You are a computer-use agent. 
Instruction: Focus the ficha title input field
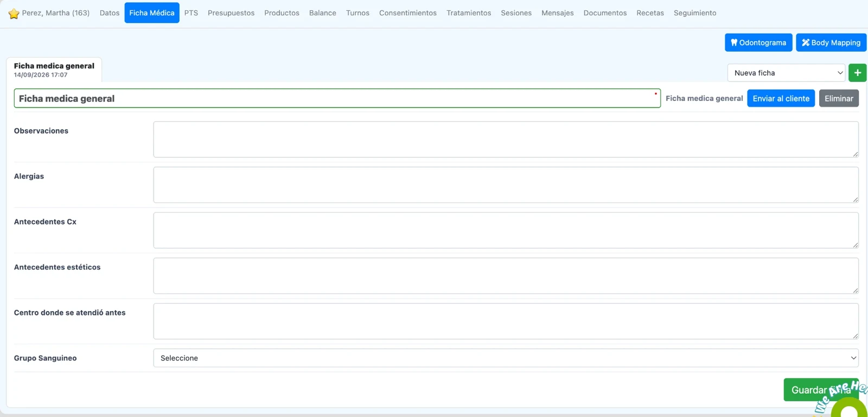[x=337, y=98]
